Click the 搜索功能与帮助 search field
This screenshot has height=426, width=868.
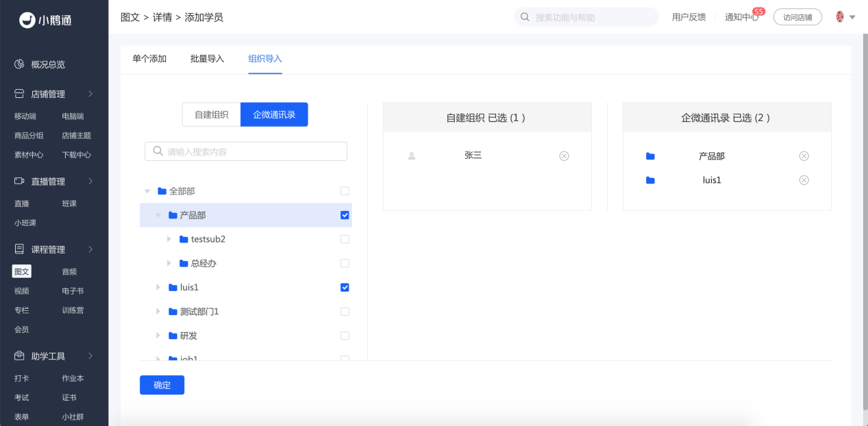tap(586, 17)
